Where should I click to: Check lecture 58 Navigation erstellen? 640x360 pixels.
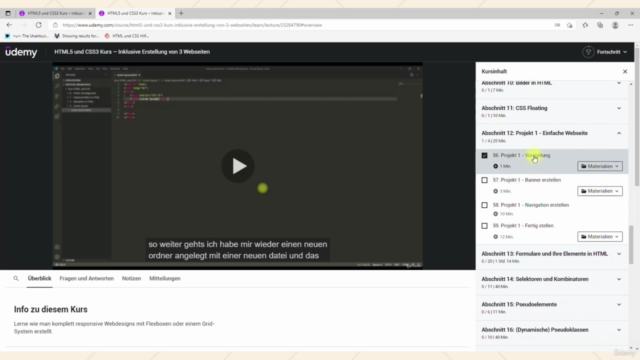click(484, 205)
